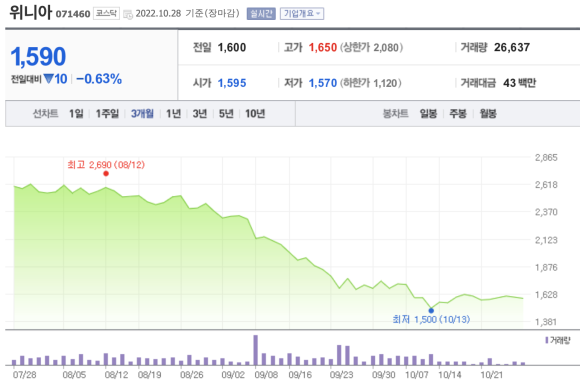Click the 전일 value 1,600

click(x=232, y=48)
